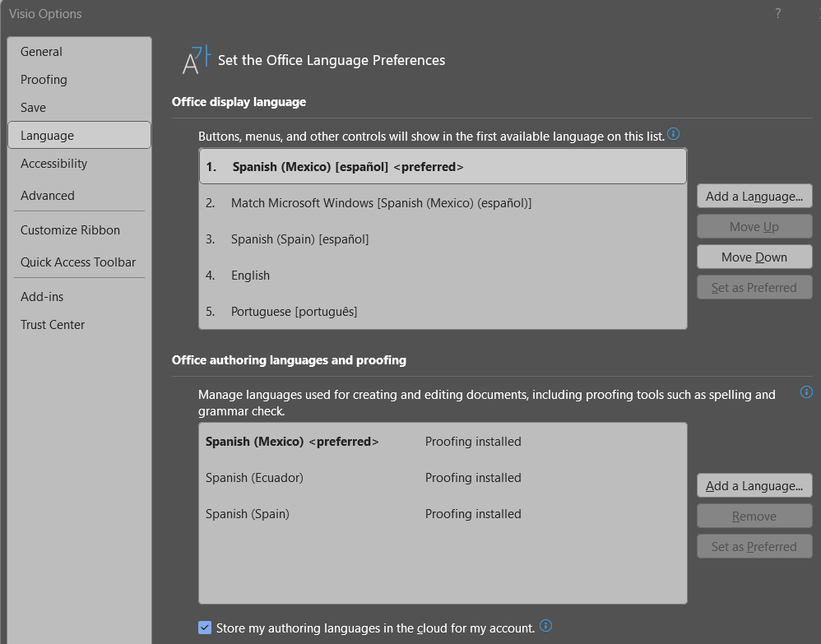This screenshot has height=644, width=821.
Task: Click Add a Language for display languages
Action: point(754,197)
